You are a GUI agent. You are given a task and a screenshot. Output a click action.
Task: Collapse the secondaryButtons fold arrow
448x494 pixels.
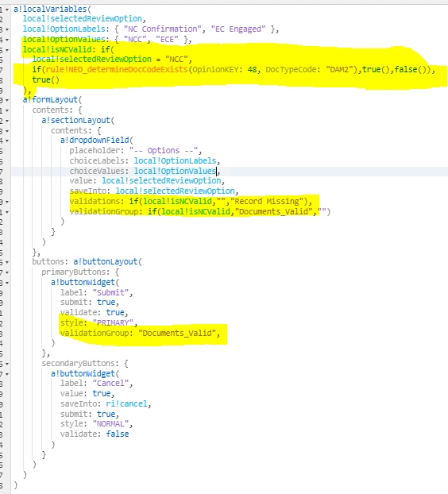7,364
